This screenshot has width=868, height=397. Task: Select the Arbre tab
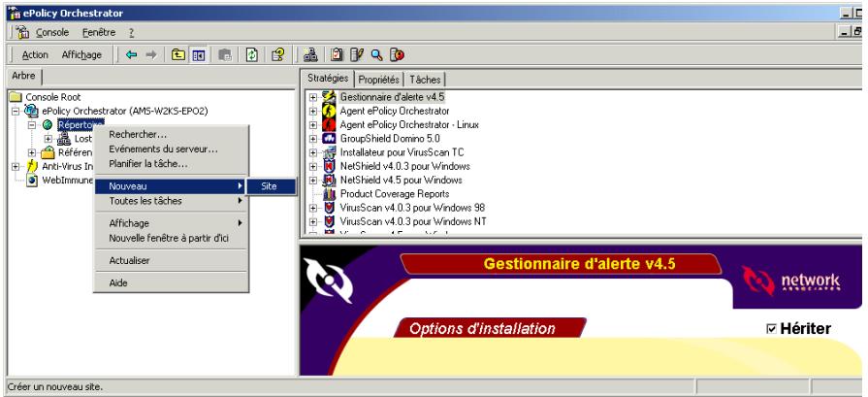pyautogui.click(x=24, y=76)
